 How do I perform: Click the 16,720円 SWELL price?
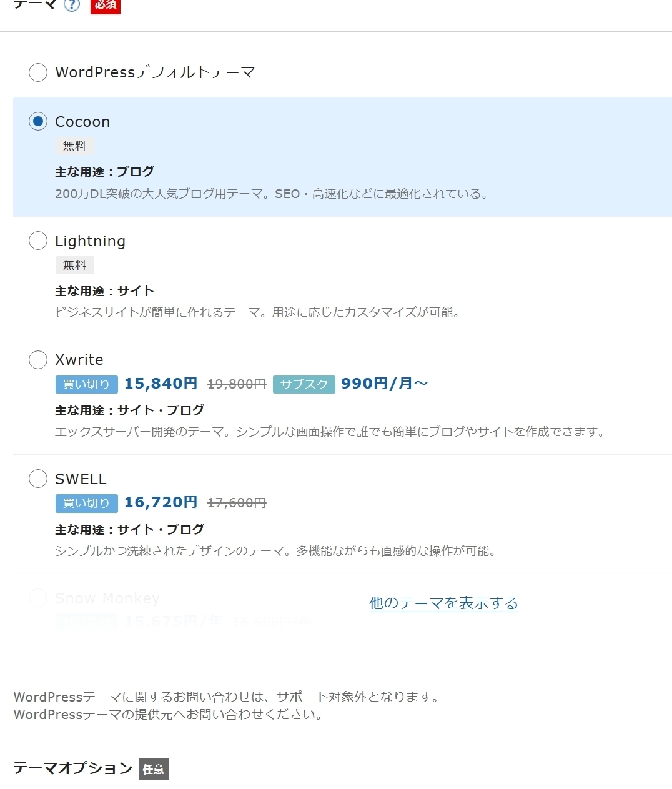click(161, 502)
